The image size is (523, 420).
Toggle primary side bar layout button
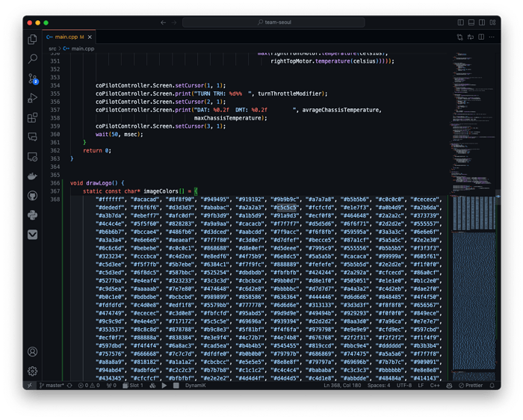460,22
